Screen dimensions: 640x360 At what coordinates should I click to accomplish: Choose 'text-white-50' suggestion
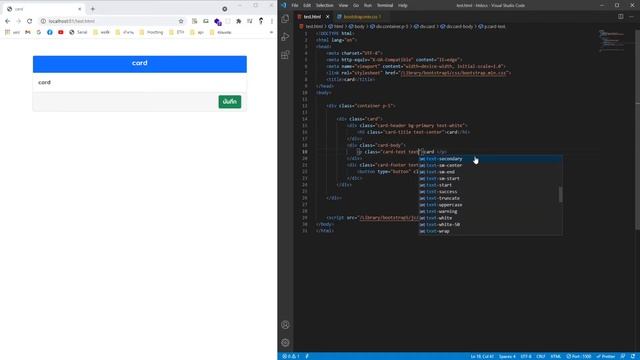click(490, 224)
